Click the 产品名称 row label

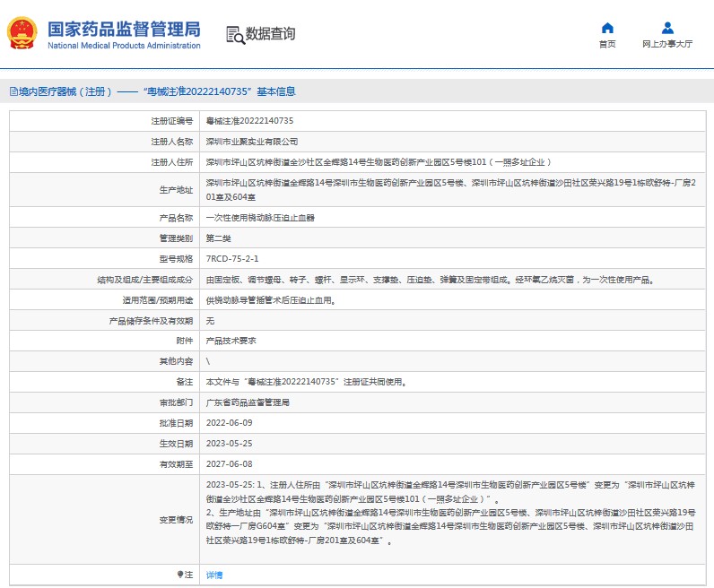[176, 218]
